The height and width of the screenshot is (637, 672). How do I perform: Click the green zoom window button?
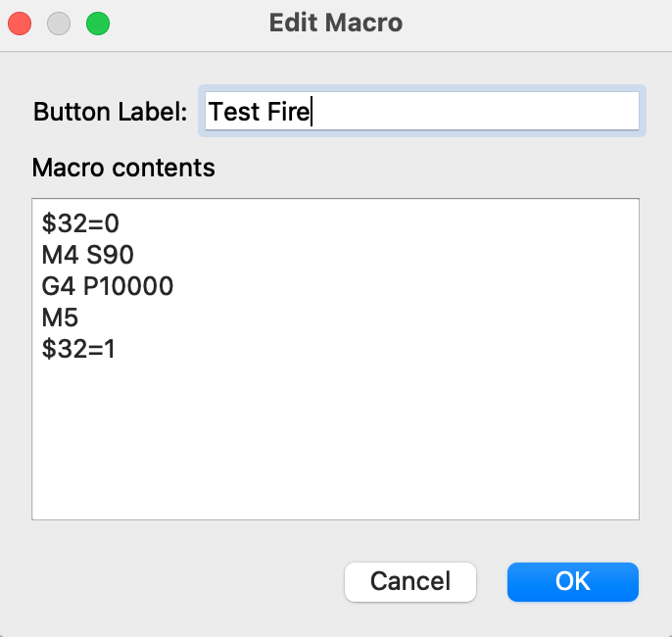pos(98,24)
